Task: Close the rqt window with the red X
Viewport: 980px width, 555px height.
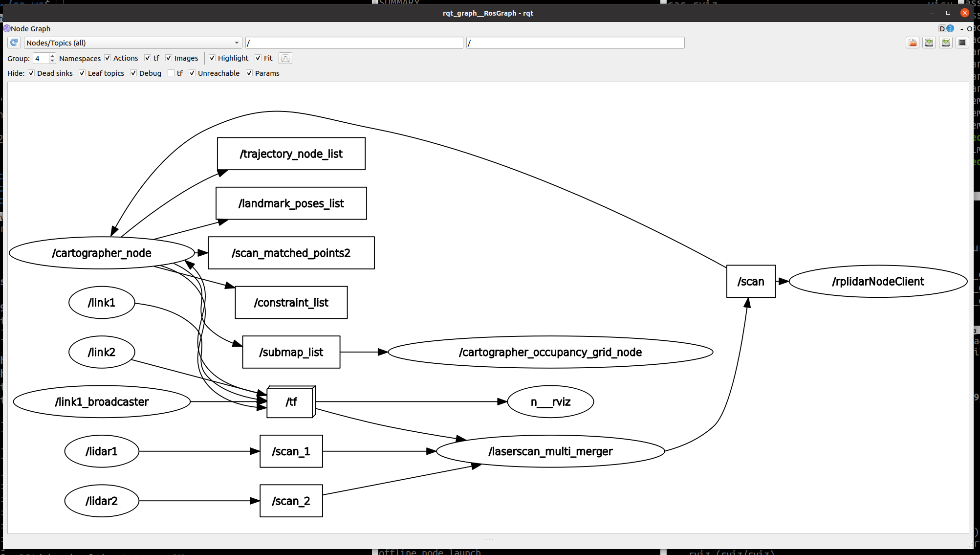Action: pos(965,13)
